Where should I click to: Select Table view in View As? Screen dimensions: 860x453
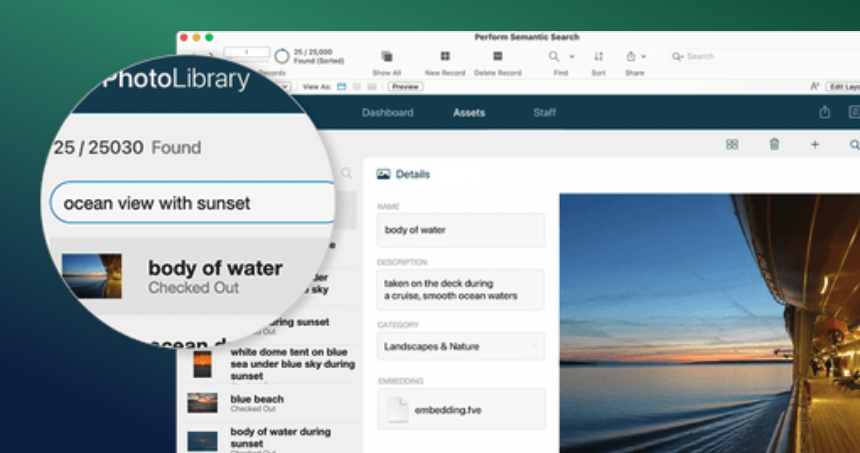click(372, 87)
